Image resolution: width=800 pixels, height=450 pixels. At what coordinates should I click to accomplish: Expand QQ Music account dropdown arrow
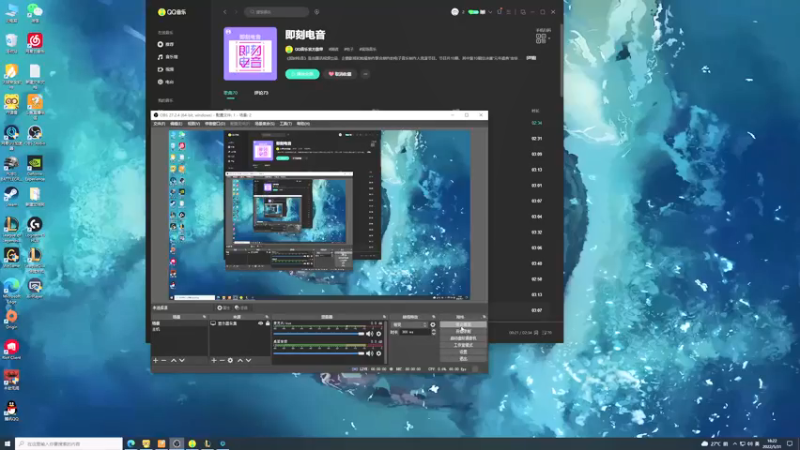490,12
